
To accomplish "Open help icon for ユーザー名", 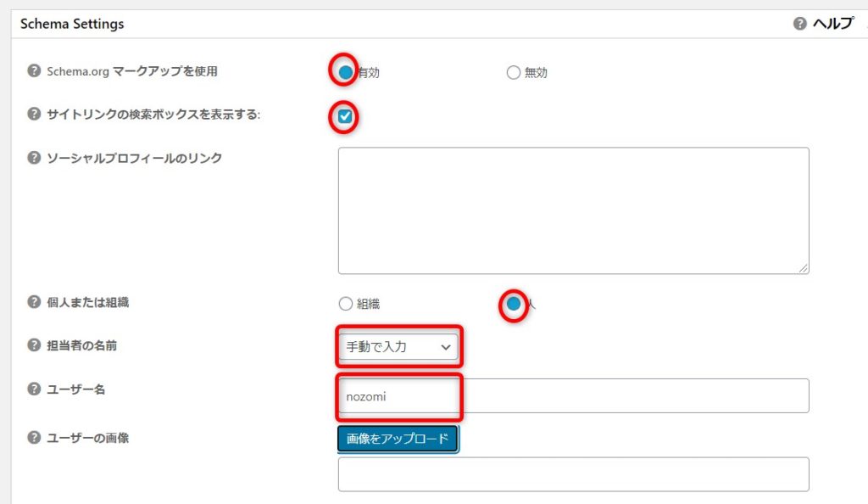I will pos(34,389).
